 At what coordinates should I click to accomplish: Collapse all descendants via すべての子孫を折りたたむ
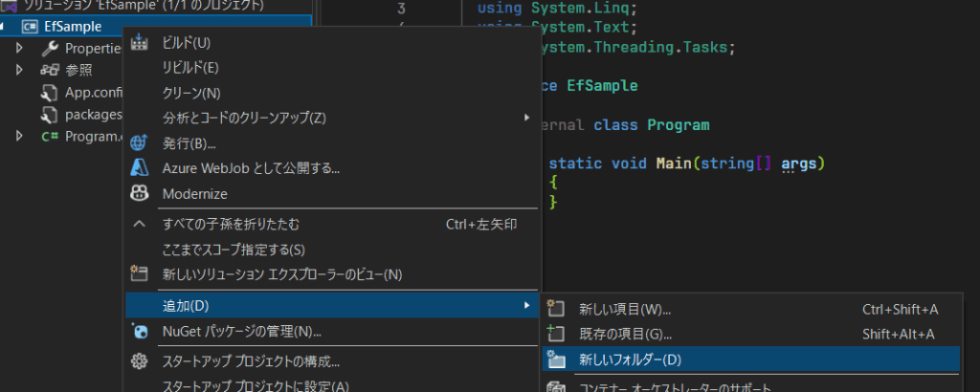click(231, 225)
